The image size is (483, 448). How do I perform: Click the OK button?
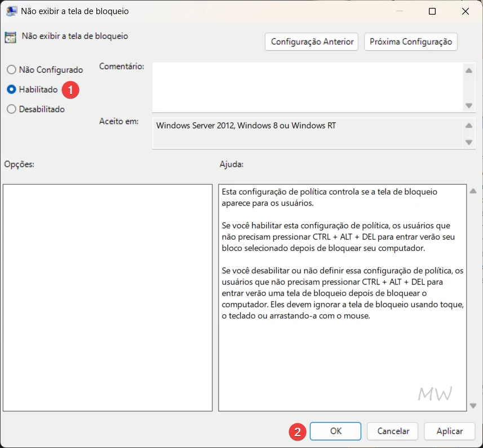coord(335,431)
